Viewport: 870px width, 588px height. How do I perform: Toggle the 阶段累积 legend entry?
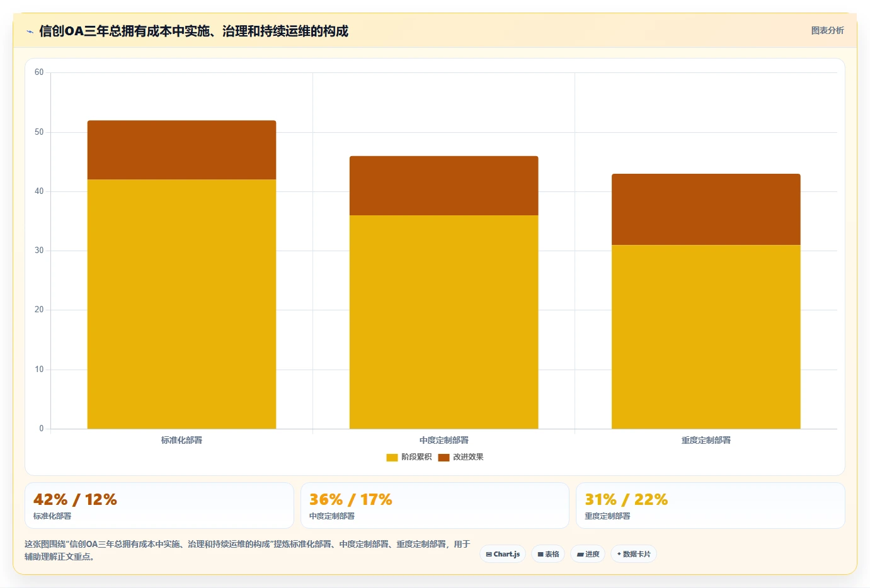(409, 457)
